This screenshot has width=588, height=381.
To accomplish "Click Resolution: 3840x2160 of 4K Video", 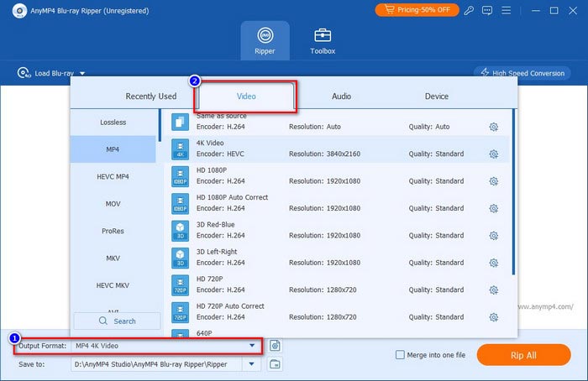I will (x=324, y=154).
